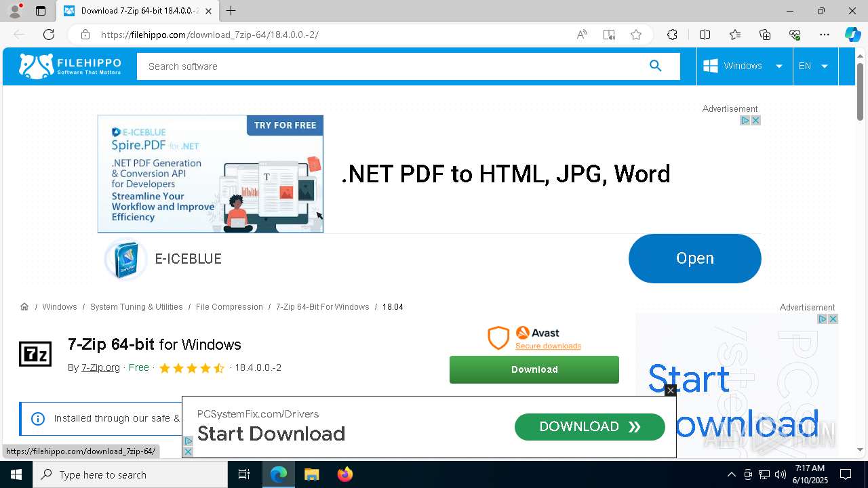Screen dimensions: 868x488
Task: Close the right sidebar ad X
Action: point(833,319)
